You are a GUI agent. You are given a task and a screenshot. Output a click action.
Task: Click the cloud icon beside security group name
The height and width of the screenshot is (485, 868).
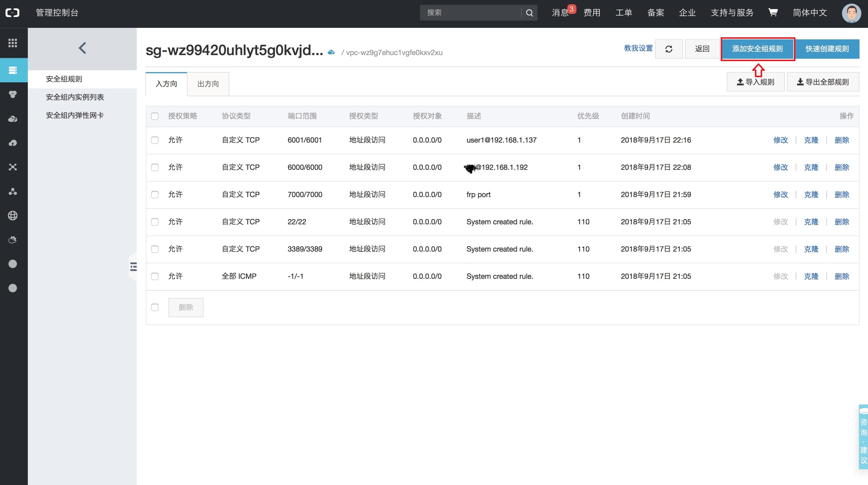point(331,52)
